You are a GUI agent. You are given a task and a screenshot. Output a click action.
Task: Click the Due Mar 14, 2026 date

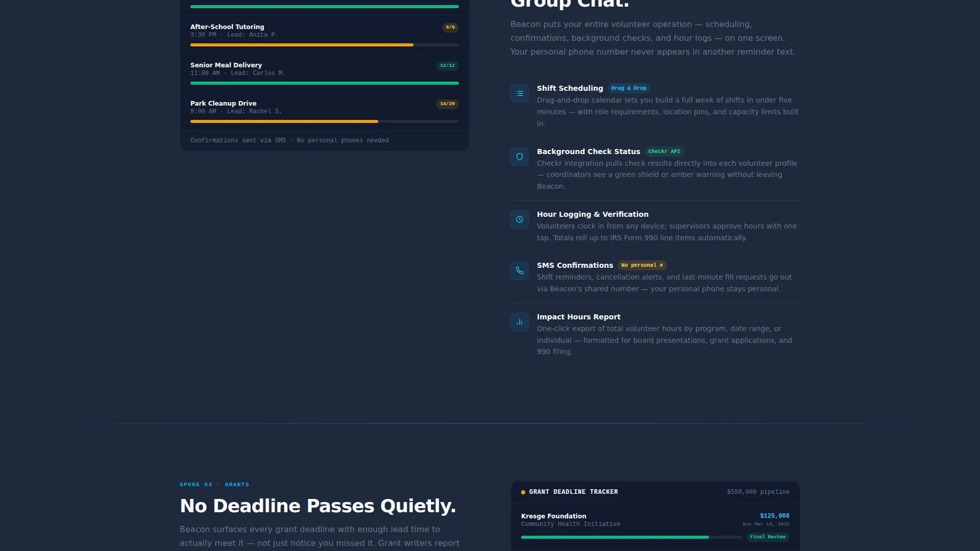coord(766,524)
